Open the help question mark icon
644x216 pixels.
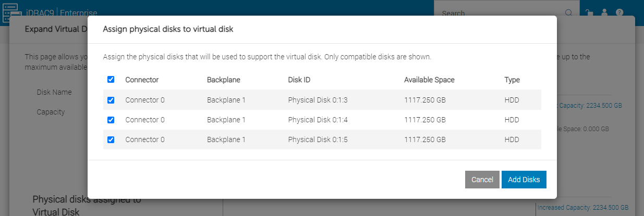point(619,13)
